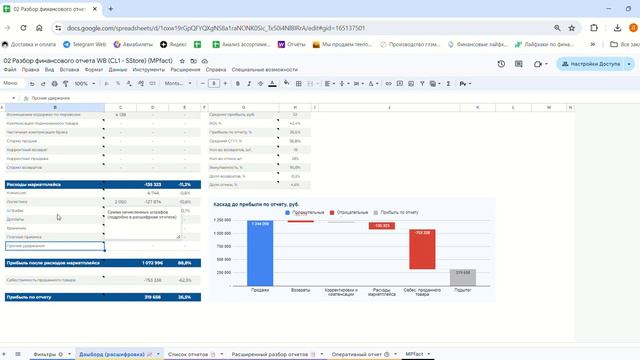Open the font family dropdown Montserrat
The width and height of the screenshot is (640, 360).
[x=178, y=84]
